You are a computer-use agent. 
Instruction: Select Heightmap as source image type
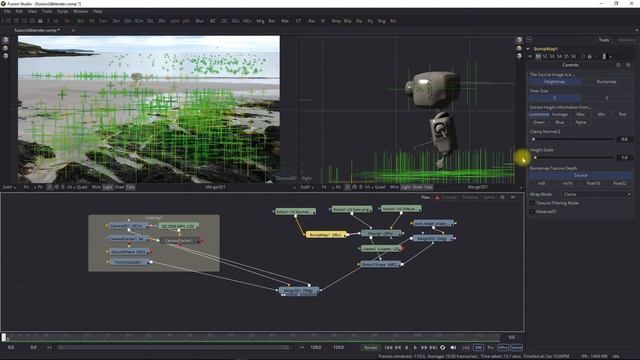(555, 82)
